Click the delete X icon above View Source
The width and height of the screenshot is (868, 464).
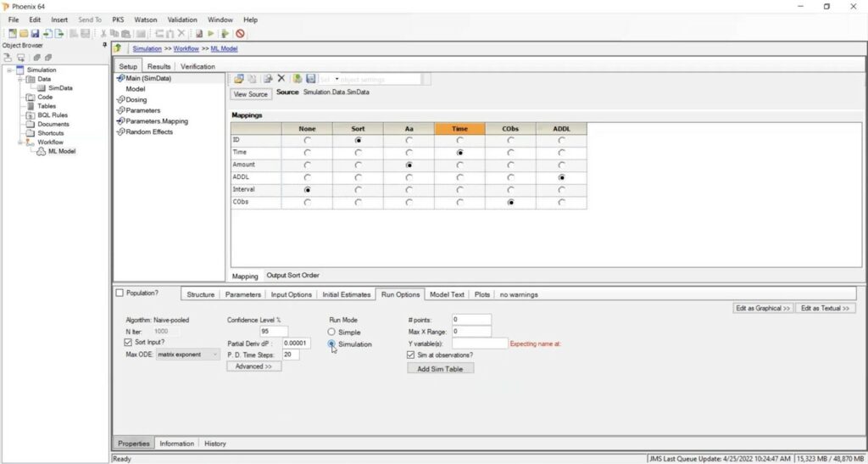[x=281, y=79]
